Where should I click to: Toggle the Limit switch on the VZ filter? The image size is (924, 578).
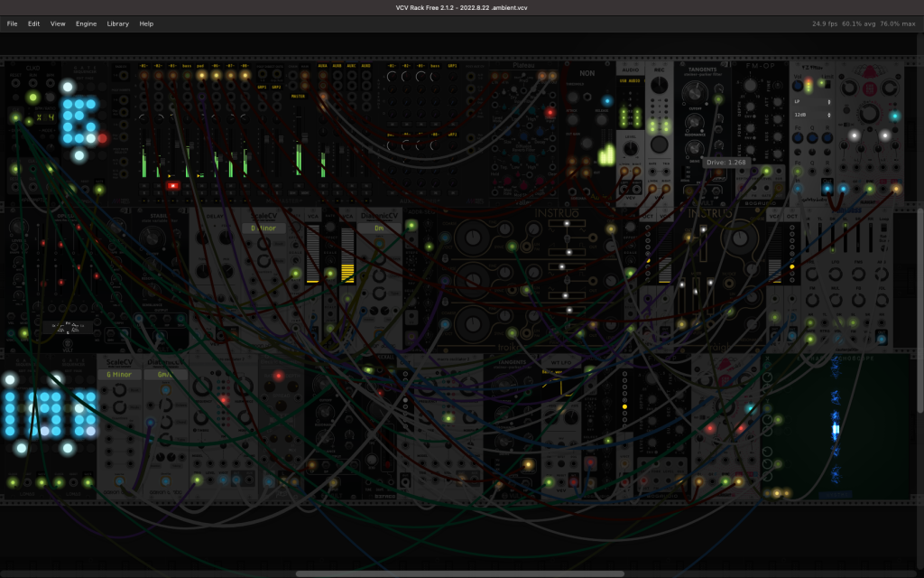(x=827, y=84)
